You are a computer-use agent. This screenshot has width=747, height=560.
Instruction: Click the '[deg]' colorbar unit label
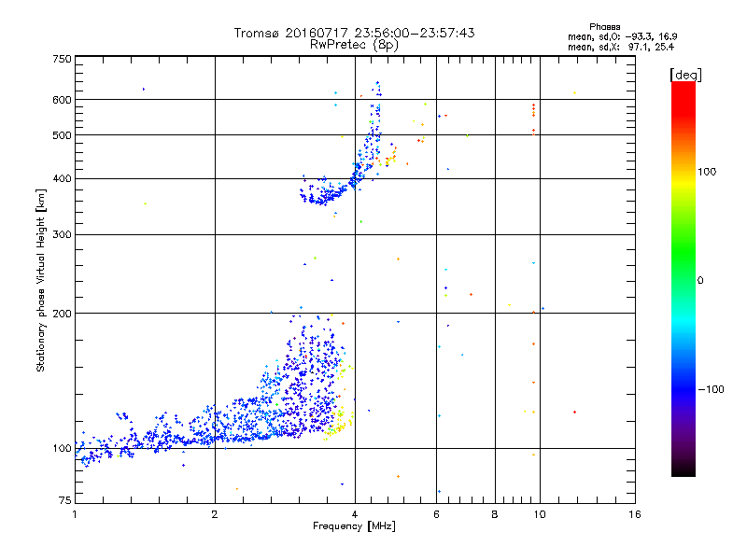point(685,75)
